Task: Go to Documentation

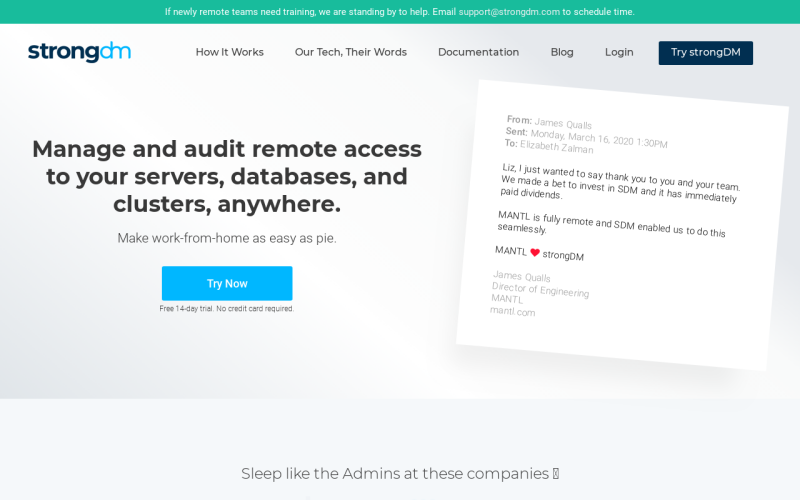Action: point(479,52)
